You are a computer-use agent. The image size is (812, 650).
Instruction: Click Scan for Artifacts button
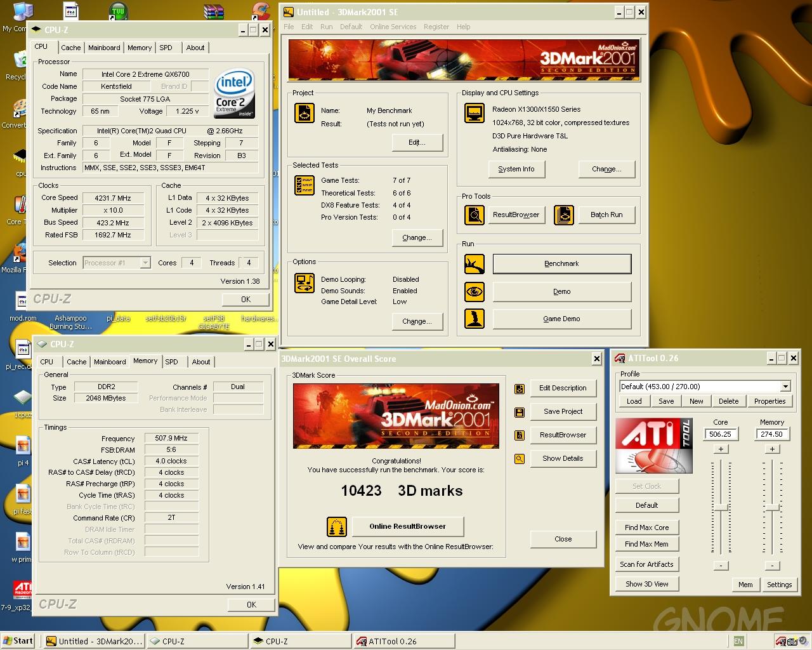point(647,564)
